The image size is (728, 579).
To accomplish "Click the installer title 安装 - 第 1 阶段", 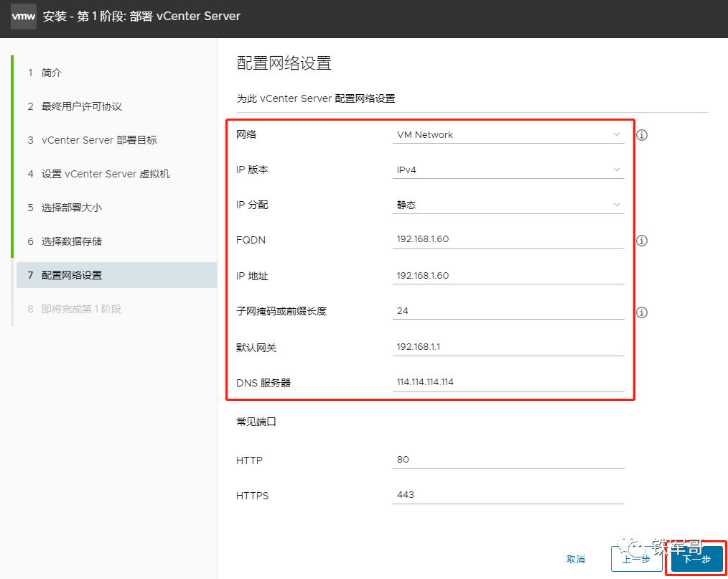I will click(x=141, y=17).
